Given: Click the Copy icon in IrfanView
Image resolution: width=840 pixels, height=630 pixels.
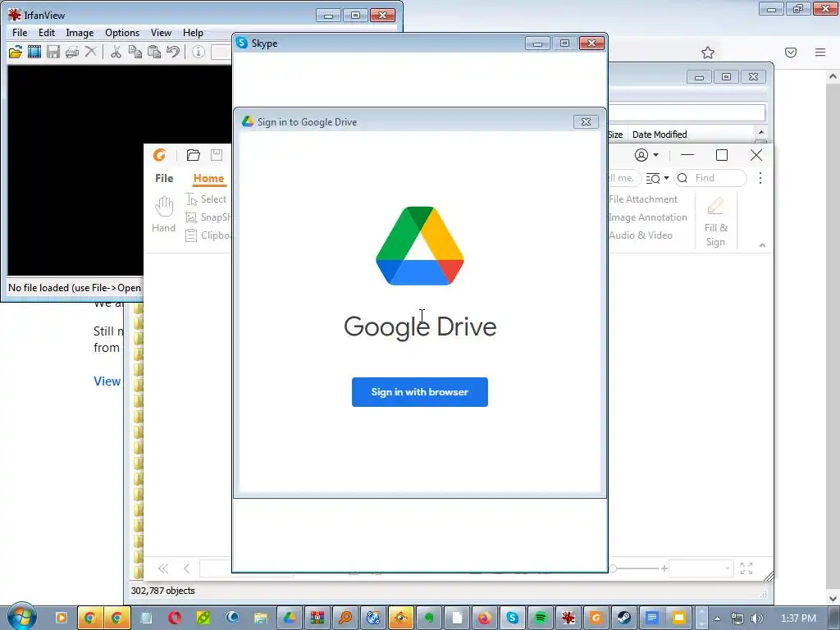Looking at the screenshot, I should tap(135, 52).
